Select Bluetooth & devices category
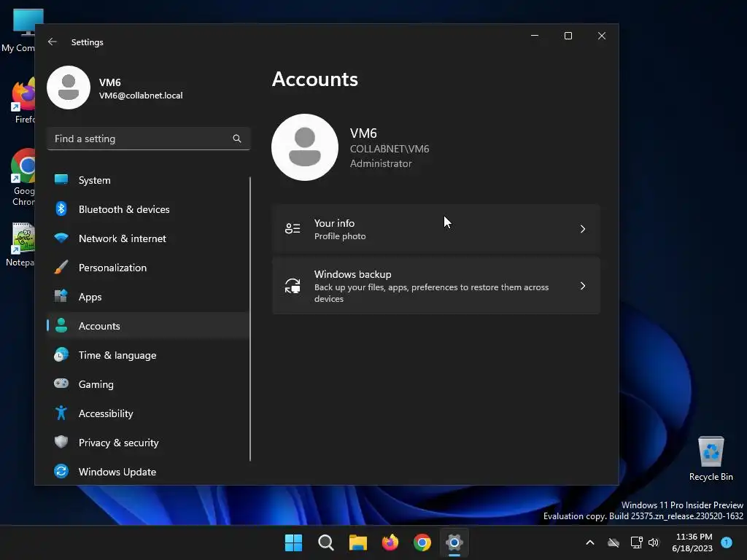Image resolution: width=747 pixels, height=560 pixels. 148,209
